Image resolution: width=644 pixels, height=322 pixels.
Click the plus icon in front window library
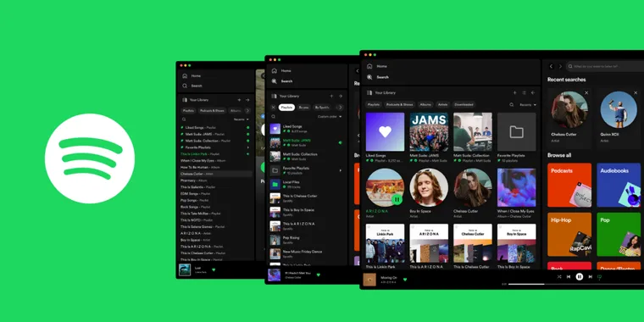click(514, 93)
